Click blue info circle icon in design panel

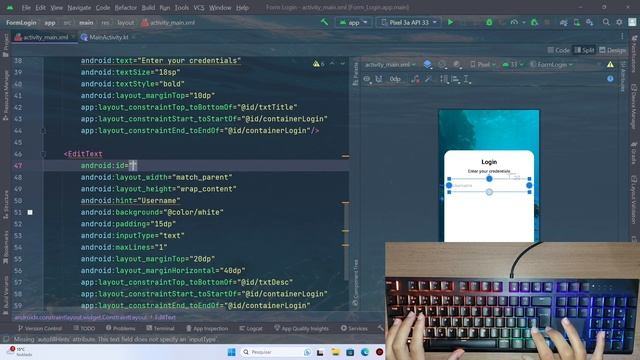click(610, 79)
